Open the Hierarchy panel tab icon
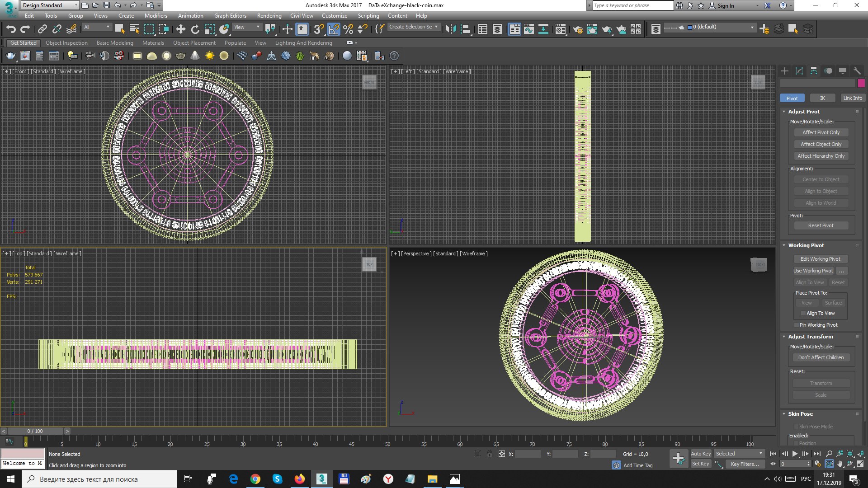 point(814,71)
